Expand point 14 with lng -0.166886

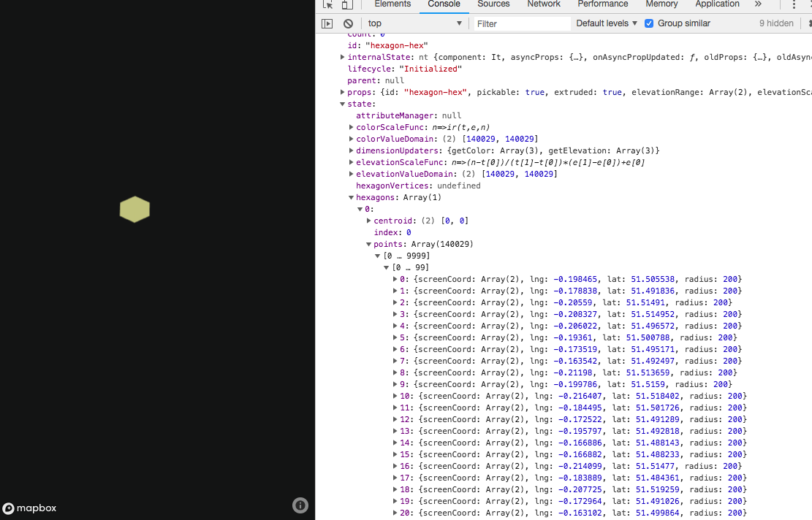coord(395,443)
